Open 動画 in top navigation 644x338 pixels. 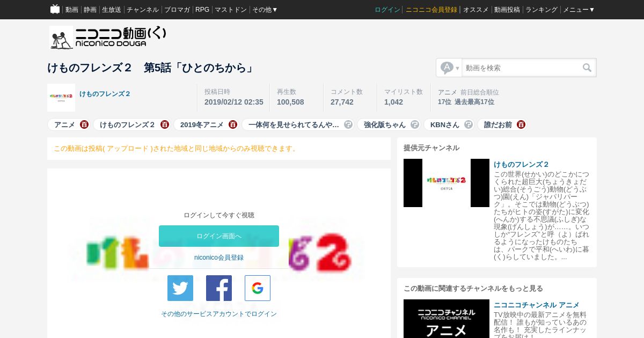pos(72,10)
